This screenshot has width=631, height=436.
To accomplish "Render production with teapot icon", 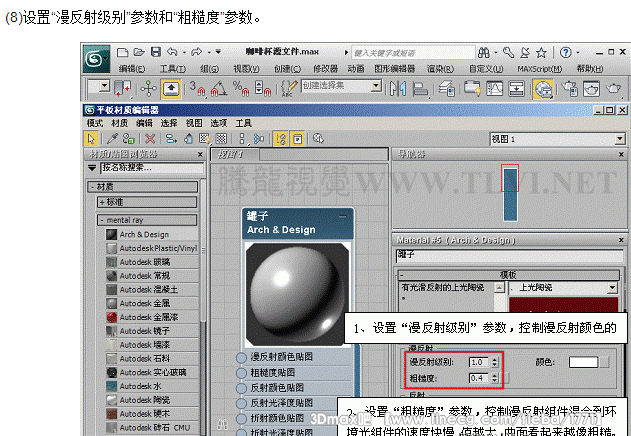I will pyautogui.click(x=614, y=89).
